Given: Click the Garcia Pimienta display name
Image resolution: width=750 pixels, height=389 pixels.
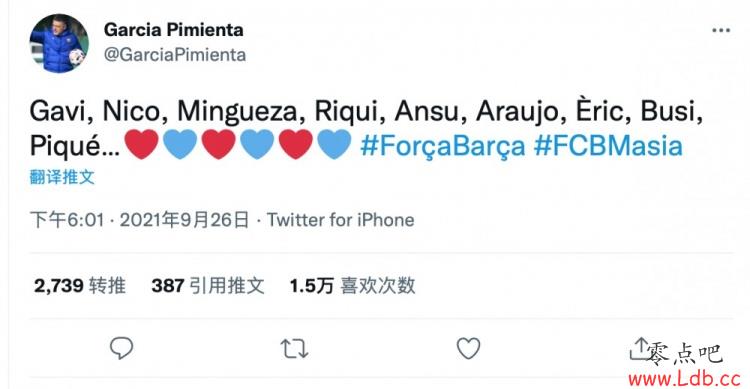Looking at the screenshot, I should (x=174, y=30).
